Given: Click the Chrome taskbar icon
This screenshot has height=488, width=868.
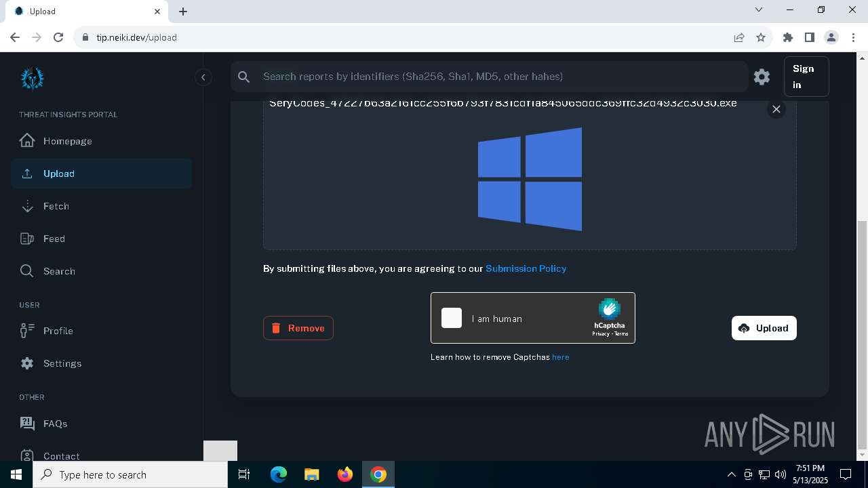Looking at the screenshot, I should pyautogui.click(x=378, y=474).
